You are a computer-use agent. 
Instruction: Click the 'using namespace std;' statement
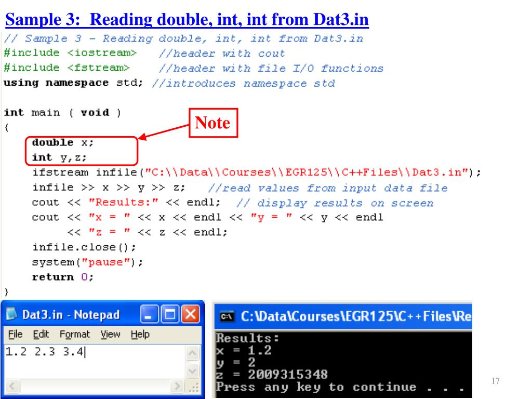pos(73,83)
